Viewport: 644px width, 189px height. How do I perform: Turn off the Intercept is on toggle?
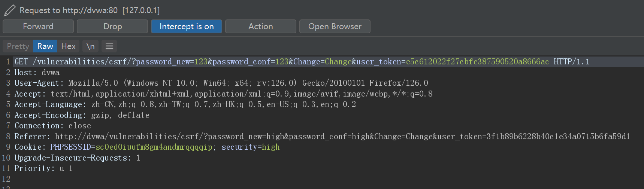click(187, 27)
